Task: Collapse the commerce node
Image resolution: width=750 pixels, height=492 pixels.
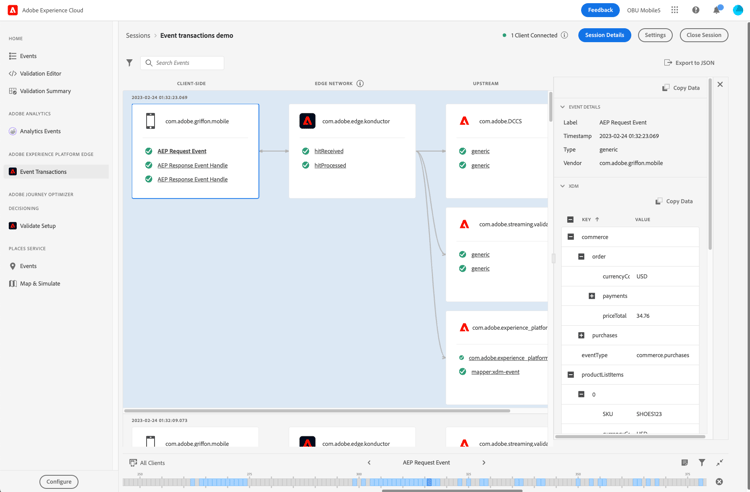Action: [571, 237]
